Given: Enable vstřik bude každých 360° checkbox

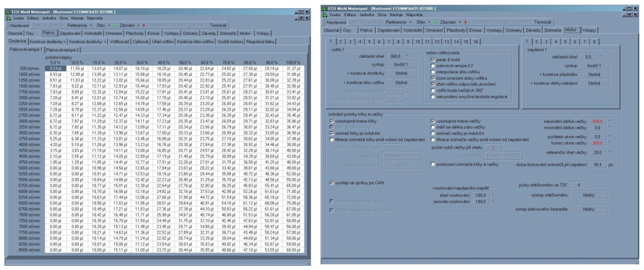Looking at the screenshot, I should click(432, 90).
